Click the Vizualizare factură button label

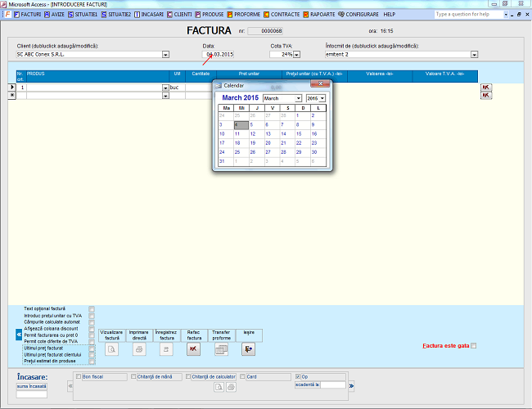(111, 335)
